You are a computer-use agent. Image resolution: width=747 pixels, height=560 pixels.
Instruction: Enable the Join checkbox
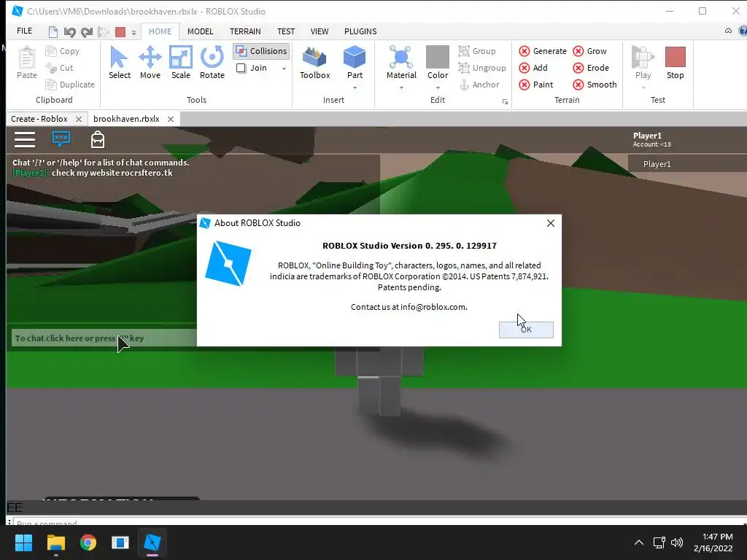[241, 68]
